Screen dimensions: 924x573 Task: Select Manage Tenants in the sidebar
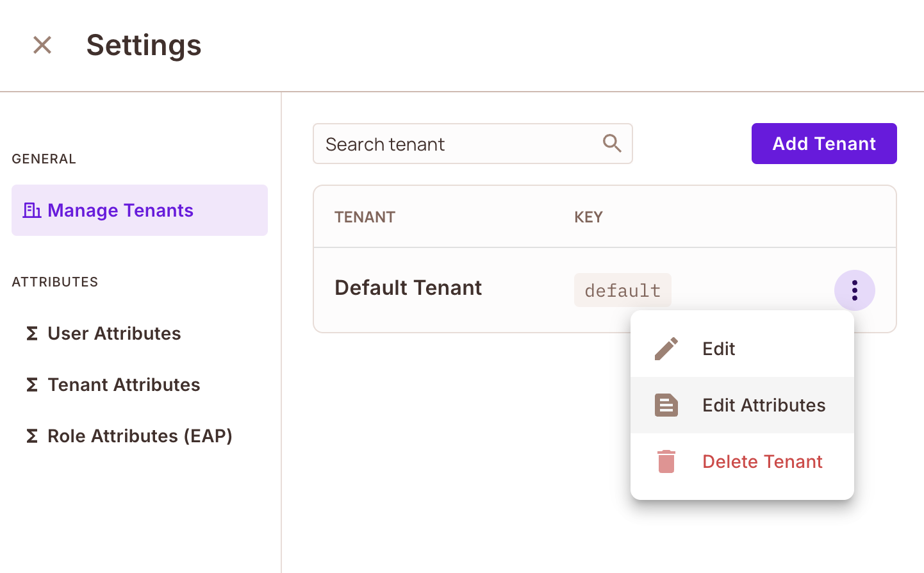point(120,210)
